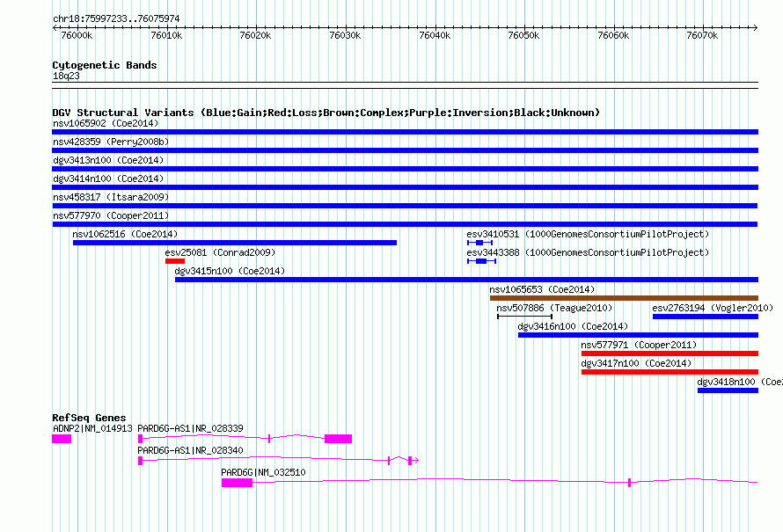This screenshot has height=532, width=783.
Task: Select the nsv428359 (Perry2008b) variant bar
Action: click(405, 150)
